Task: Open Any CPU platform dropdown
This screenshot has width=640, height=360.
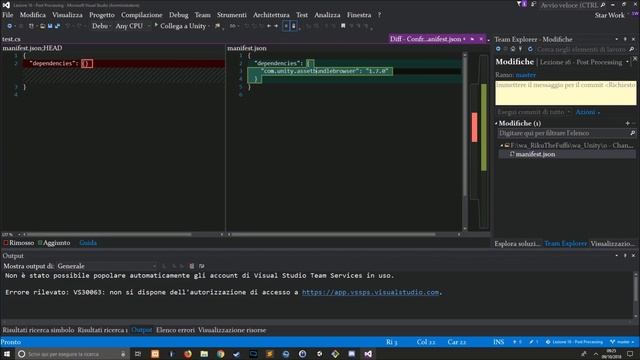Action: (x=132, y=26)
